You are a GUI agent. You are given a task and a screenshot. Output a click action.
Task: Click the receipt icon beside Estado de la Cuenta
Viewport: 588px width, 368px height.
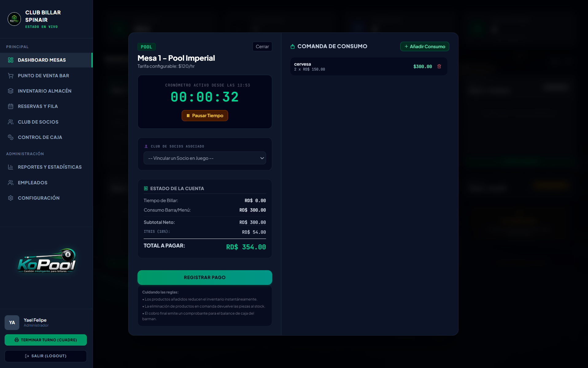click(146, 188)
